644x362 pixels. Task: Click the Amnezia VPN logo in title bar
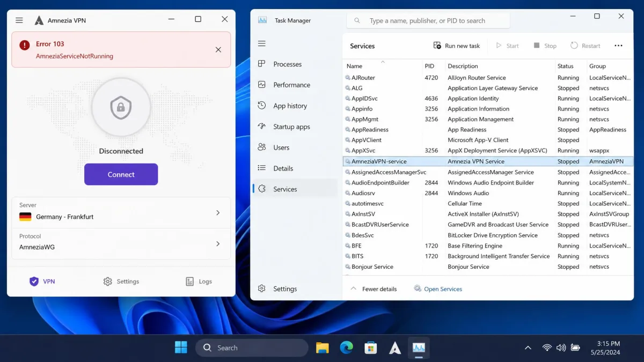tap(39, 20)
